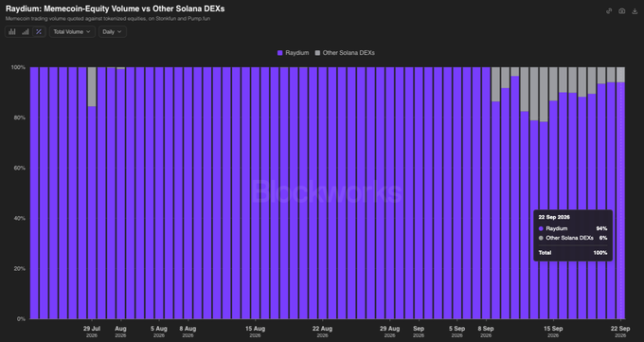Click the chart subtitle about Stonkfun and Pump.fun
644x342 pixels.
pos(108,19)
